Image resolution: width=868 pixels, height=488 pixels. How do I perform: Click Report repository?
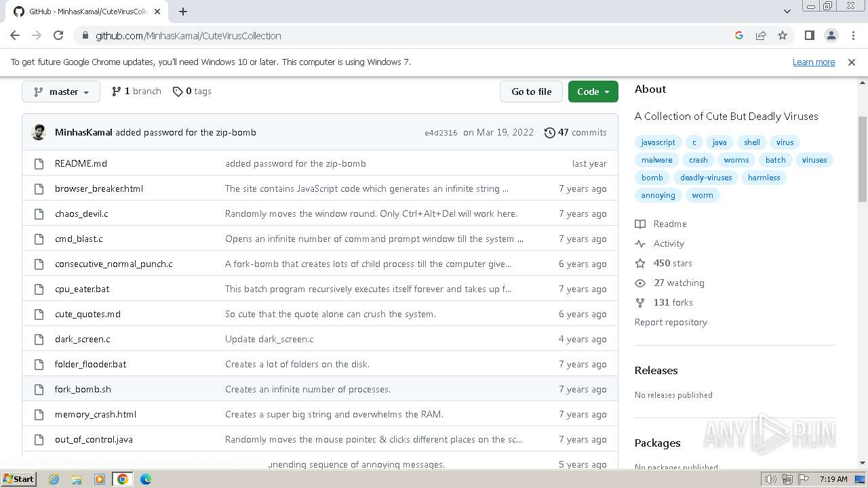pyautogui.click(x=671, y=322)
